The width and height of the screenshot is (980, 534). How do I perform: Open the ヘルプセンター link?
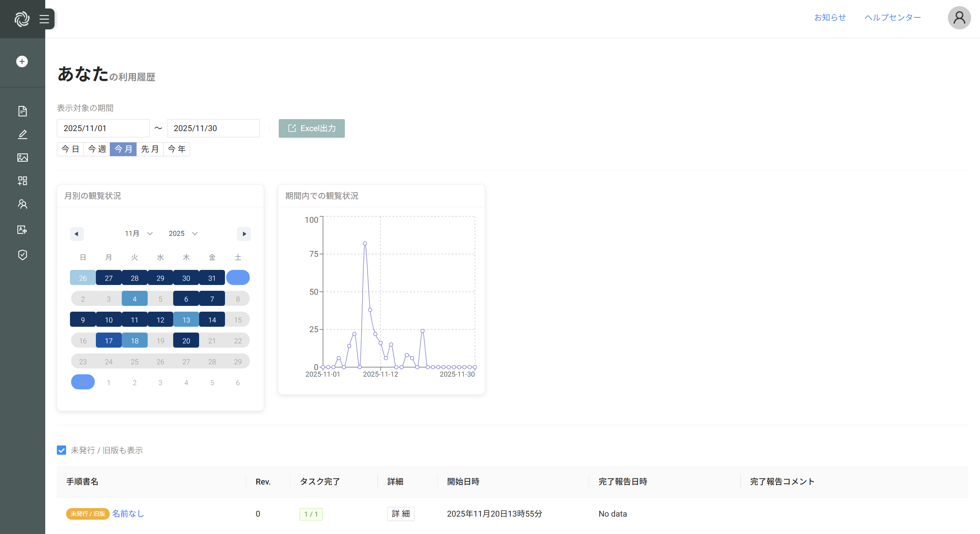click(893, 17)
